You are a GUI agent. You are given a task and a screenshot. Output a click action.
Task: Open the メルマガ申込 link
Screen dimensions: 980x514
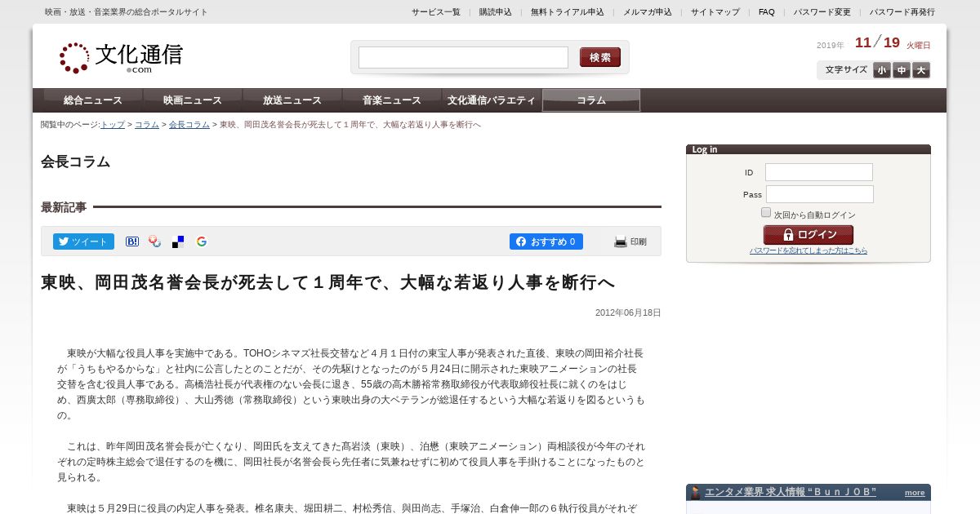pyautogui.click(x=648, y=12)
